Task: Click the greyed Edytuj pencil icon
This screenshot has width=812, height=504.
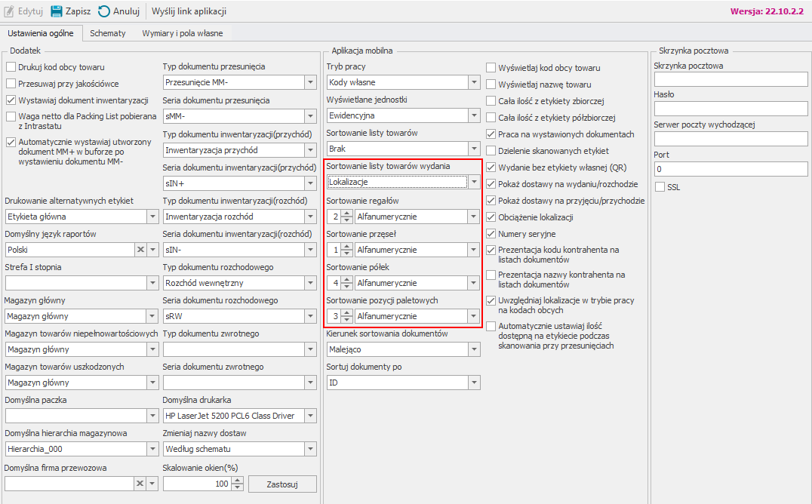Action: [9, 11]
